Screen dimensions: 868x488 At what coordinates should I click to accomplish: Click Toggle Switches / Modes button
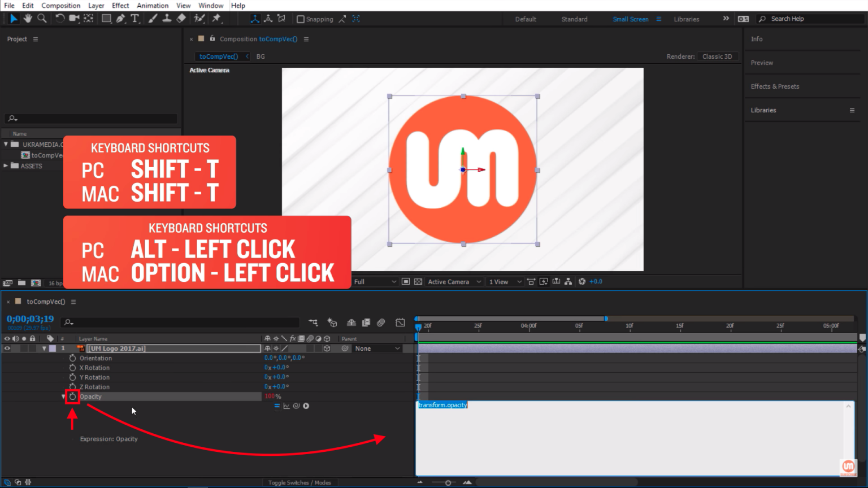tap(300, 482)
